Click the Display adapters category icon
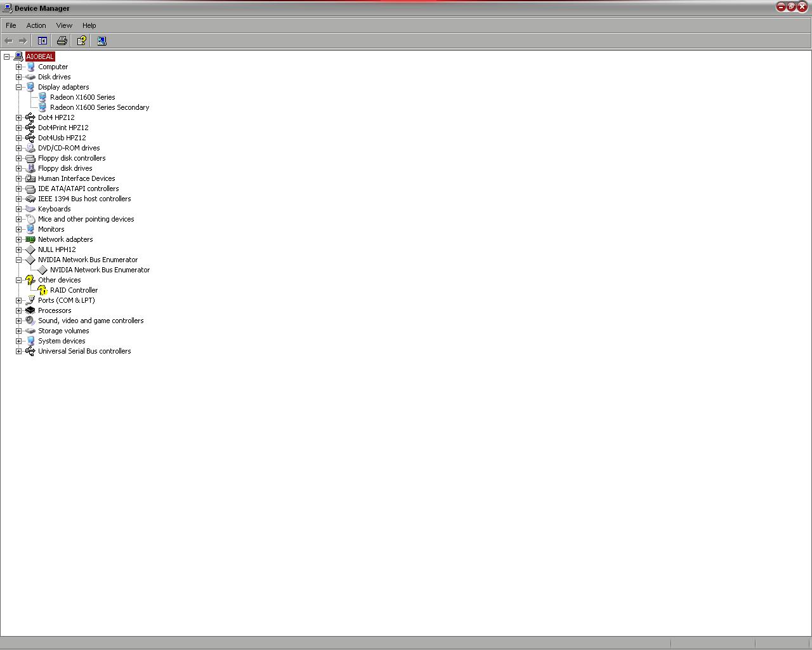 pyautogui.click(x=30, y=87)
